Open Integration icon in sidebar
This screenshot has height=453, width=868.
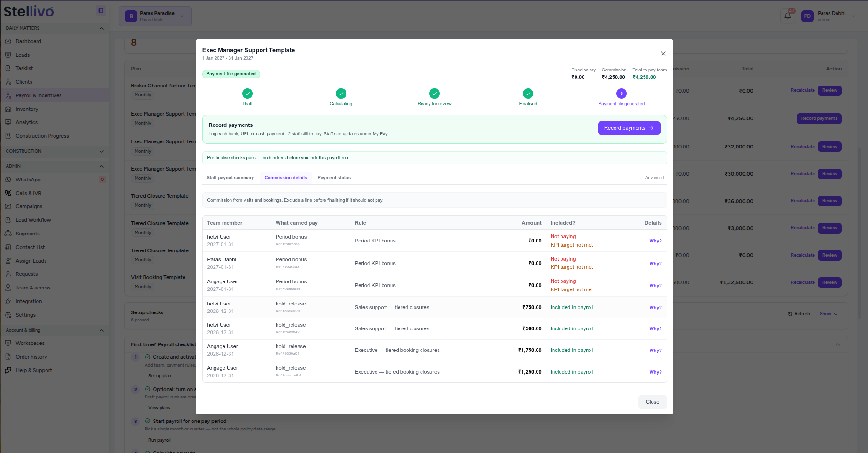coord(8,301)
